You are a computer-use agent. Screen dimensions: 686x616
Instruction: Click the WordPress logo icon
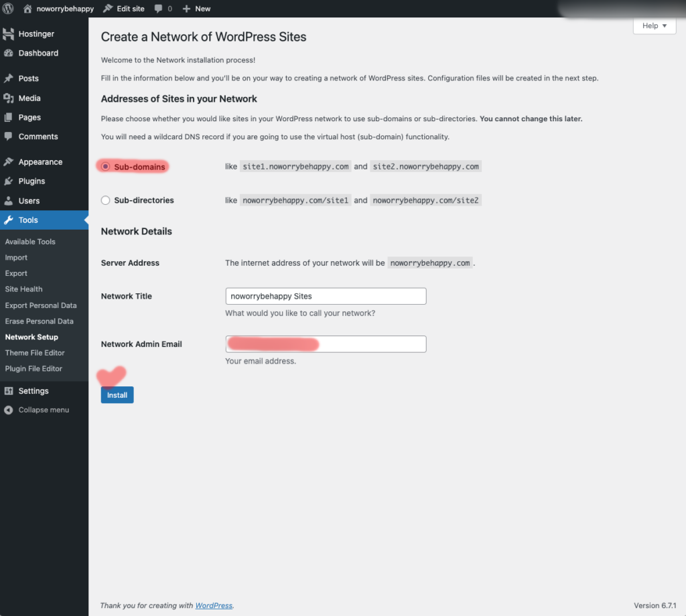coord(8,8)
